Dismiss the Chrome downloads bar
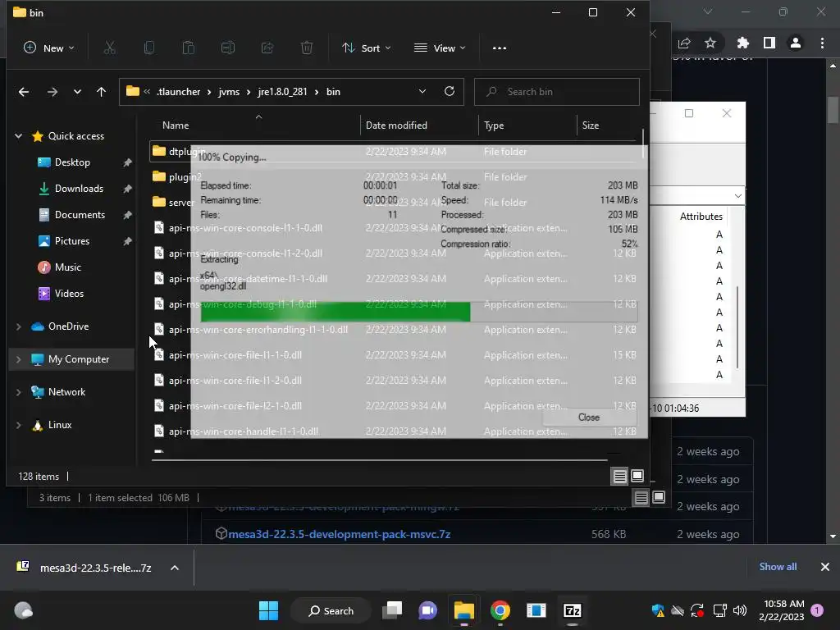Viewport: 840px width, 630px height. (825, 567)
